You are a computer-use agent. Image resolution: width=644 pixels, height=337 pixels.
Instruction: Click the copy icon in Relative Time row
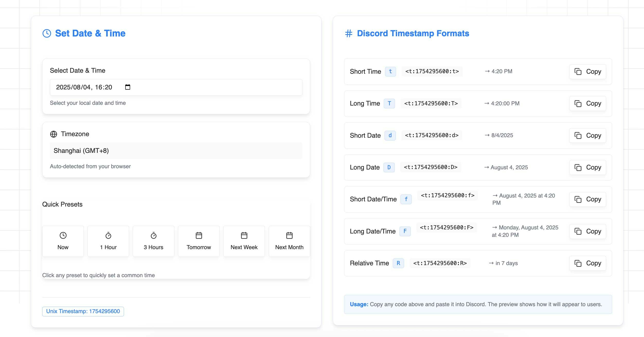[x=578, y=263]
